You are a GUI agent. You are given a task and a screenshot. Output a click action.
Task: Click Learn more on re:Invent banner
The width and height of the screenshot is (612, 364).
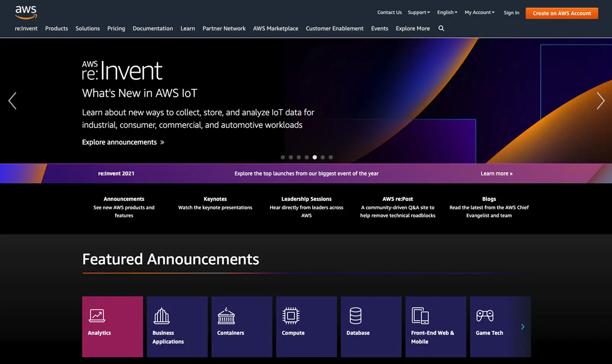(x=496, y=173)
